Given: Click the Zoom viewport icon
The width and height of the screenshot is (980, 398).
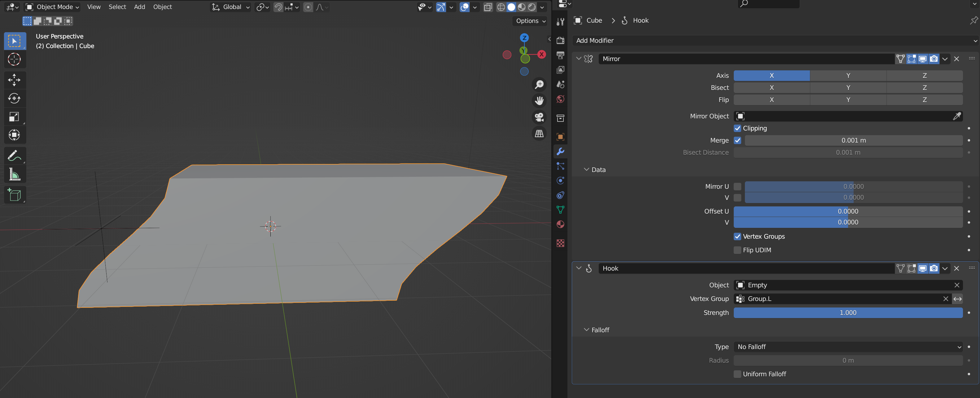Looking at the screenshot, I should point(539,84).
